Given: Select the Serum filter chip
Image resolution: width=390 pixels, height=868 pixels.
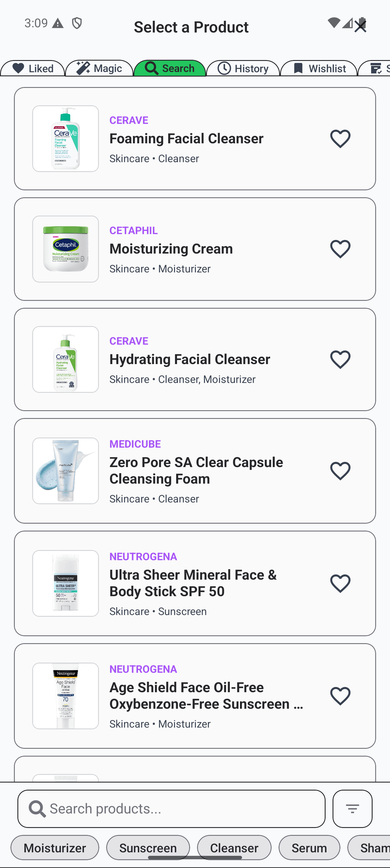Looking at the screenshot, I should pyautogui.click(x=309, y=847).
